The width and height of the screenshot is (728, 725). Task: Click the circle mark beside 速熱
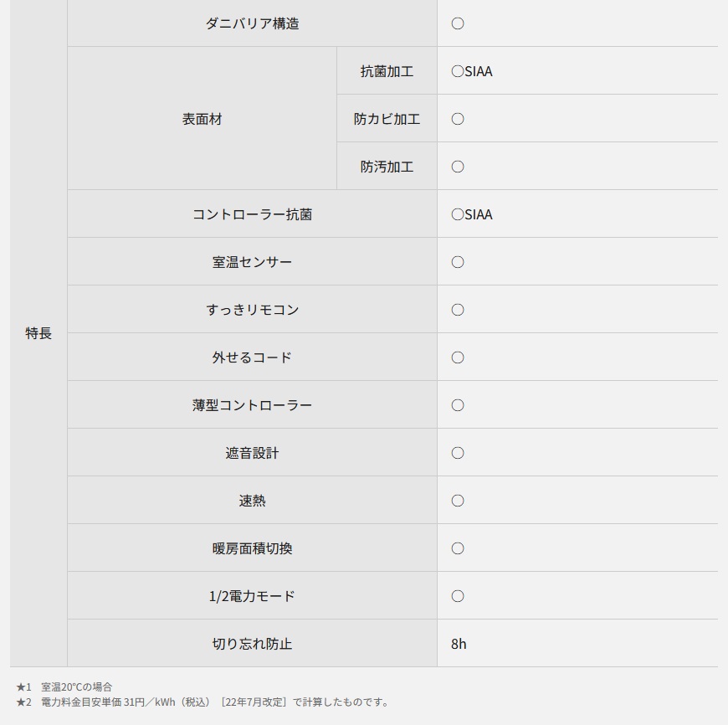click(x=458, y=501)
